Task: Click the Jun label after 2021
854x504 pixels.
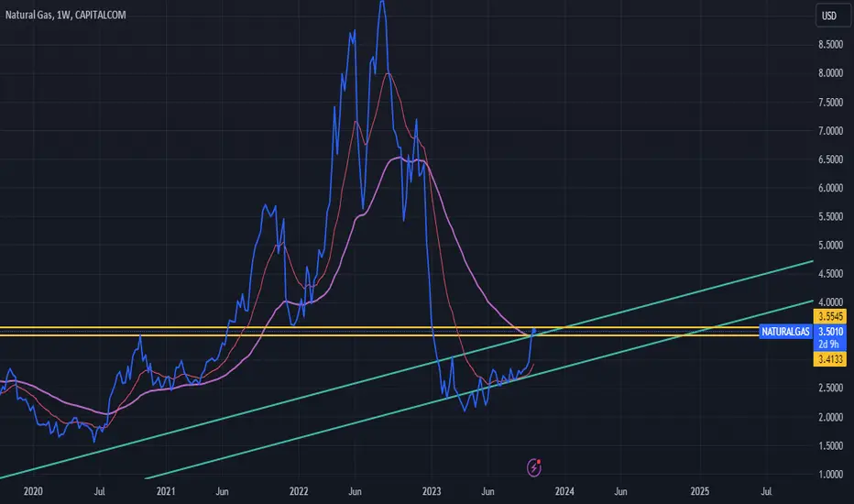Action: click(x=222, y=491)
